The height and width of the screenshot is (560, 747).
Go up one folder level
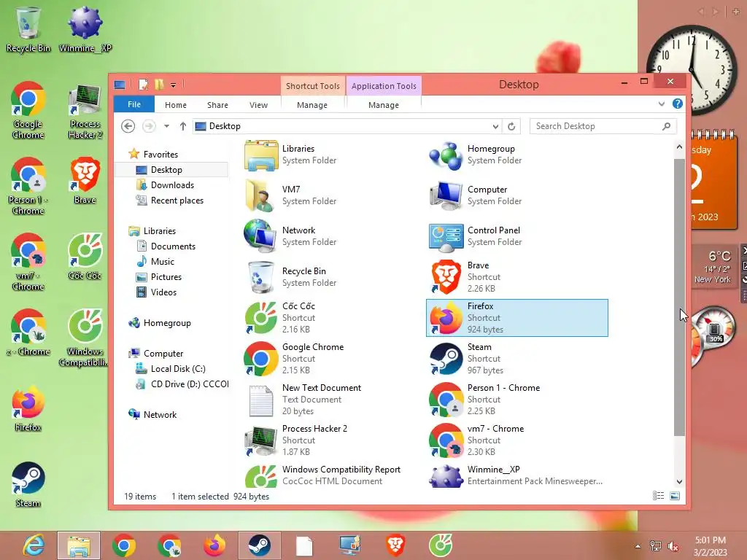pos(183,126)
